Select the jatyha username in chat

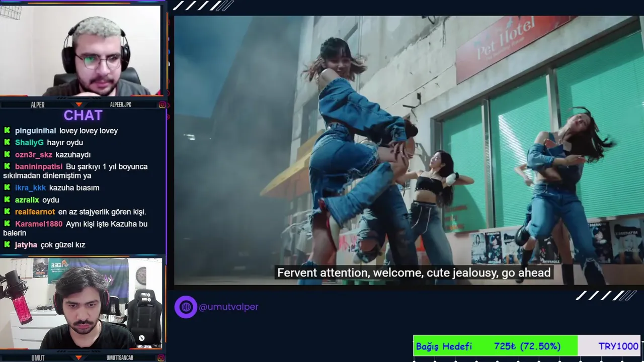click(x=26, y=245)
